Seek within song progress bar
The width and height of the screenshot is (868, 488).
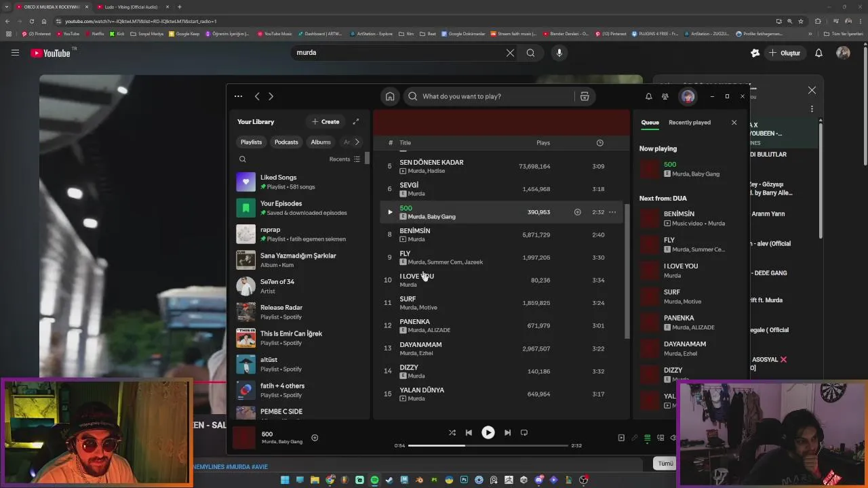(488, 445)
